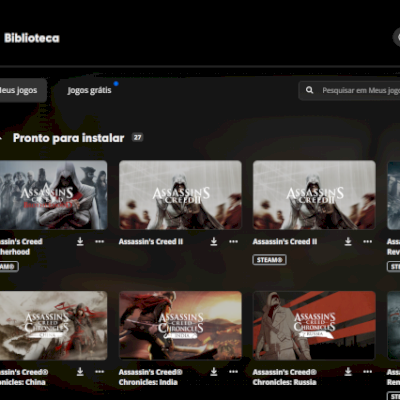This screenshot has width=400, height=400.
Task: Switch to the Jogos grátis tab
Action: pos(89,90)
